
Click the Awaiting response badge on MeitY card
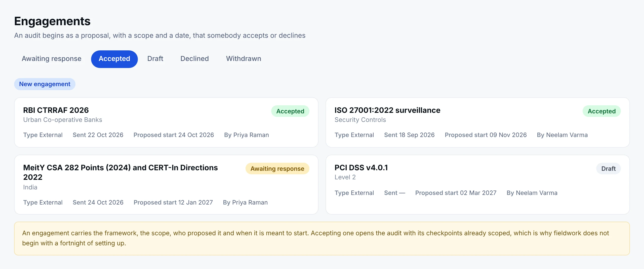tap(277, 169)
